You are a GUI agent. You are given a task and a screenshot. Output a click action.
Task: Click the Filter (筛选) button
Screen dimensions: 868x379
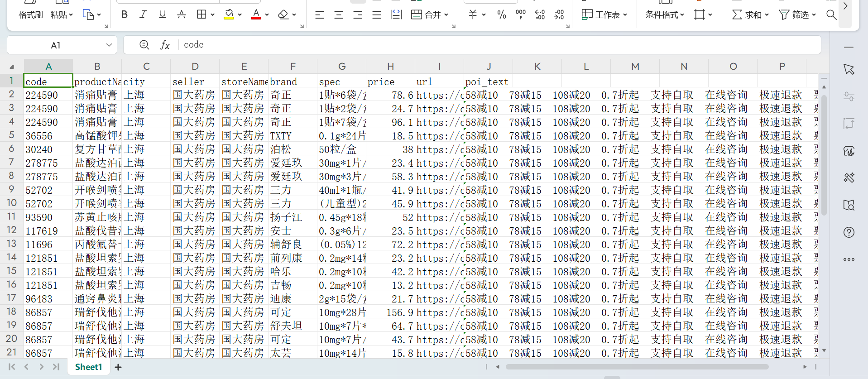click(797, 15)
